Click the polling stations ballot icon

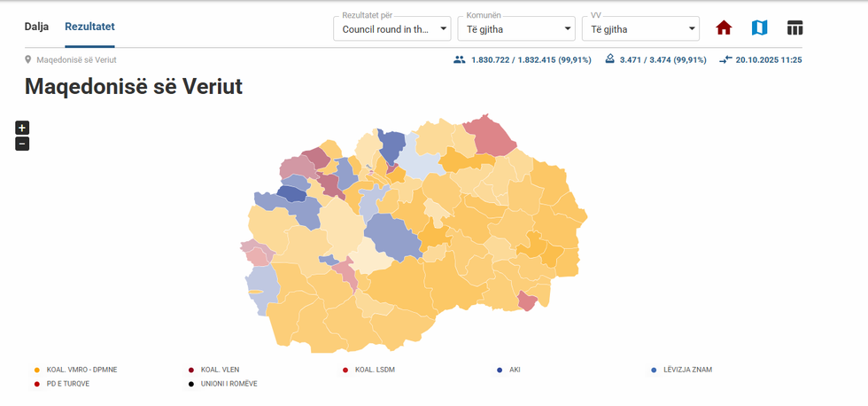(609, 59)
